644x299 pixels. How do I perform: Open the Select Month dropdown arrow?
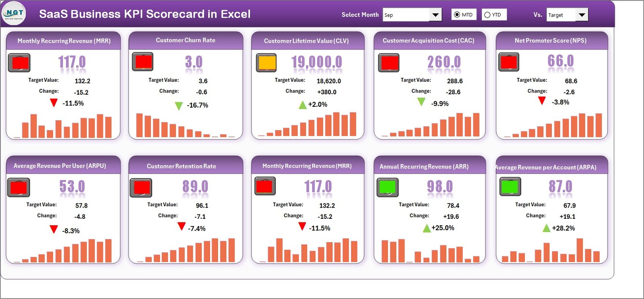tap(435, 15)
